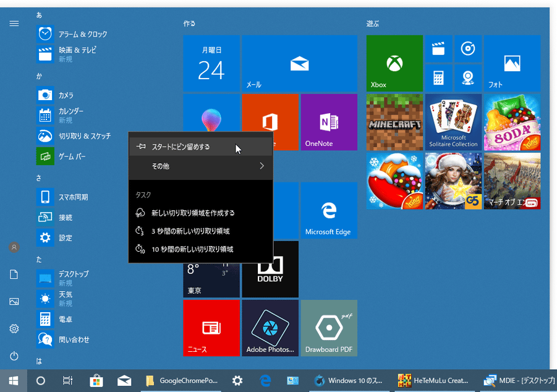The width and height of the screenshot is (557, 392).
Task: Launch the Xbox tile
Action: tap(394, 63)
